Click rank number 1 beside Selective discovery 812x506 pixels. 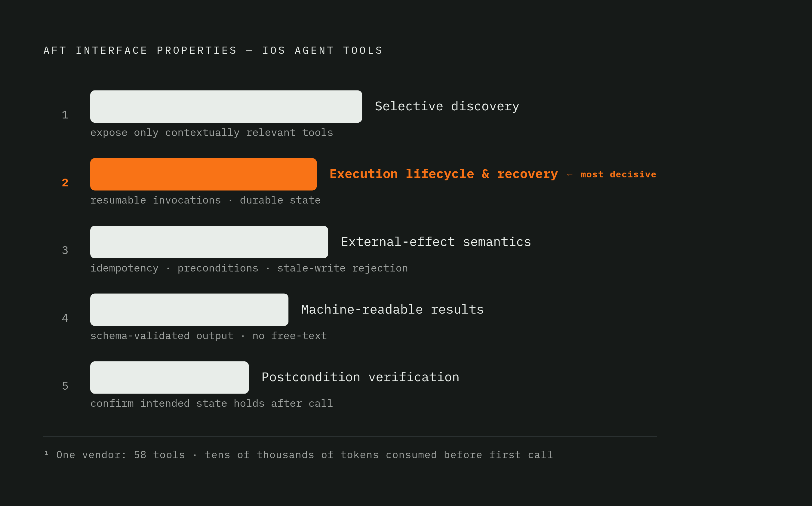pos(65,115)
